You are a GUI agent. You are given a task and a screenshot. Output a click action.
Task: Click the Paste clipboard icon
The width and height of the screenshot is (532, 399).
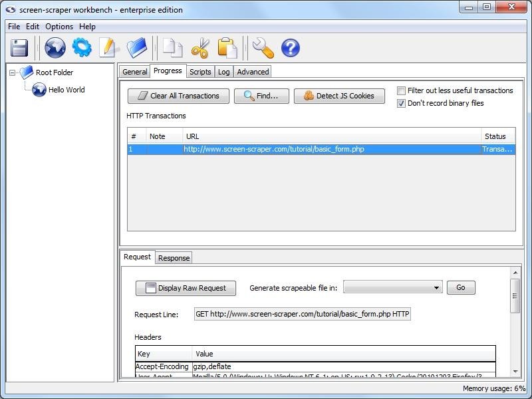[x=227, y=47]
